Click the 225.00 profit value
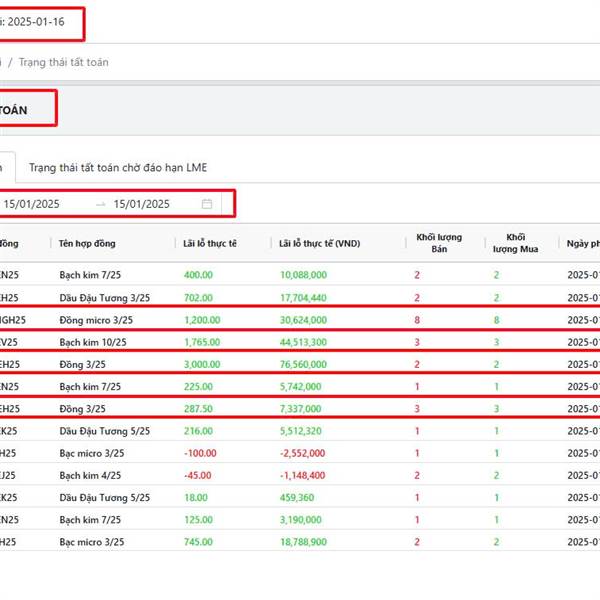 198,386
